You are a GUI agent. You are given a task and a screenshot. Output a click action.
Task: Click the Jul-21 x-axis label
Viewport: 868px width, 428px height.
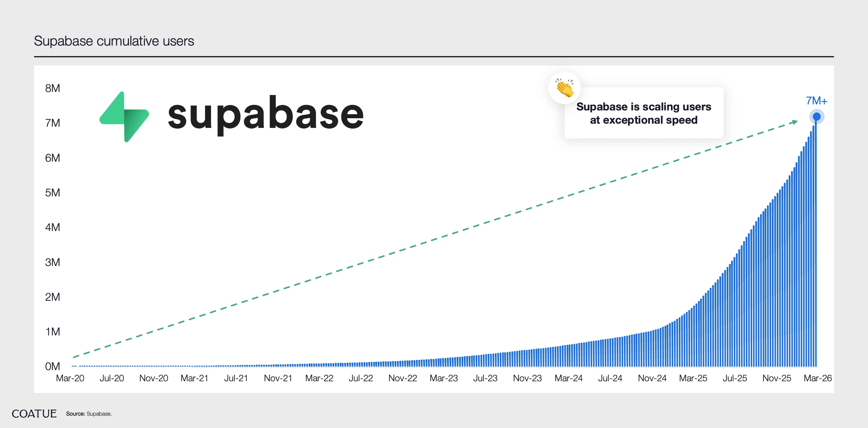236,378
